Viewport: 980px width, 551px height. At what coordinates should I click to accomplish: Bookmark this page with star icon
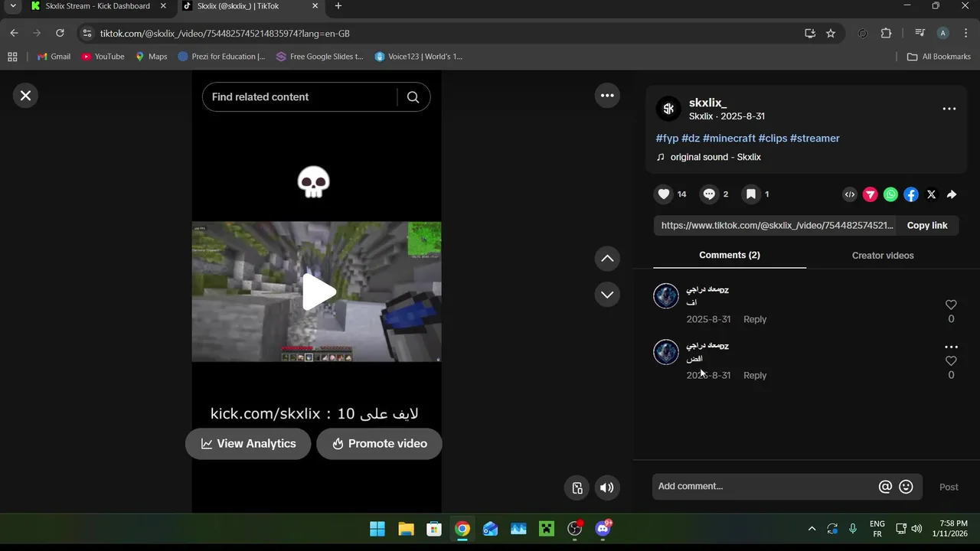click(x=831, y=34)
